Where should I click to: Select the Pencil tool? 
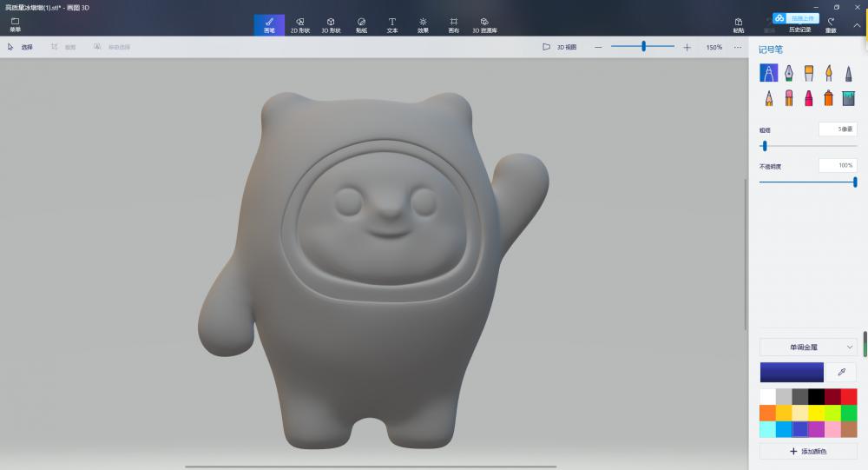(x=768, y=98)
